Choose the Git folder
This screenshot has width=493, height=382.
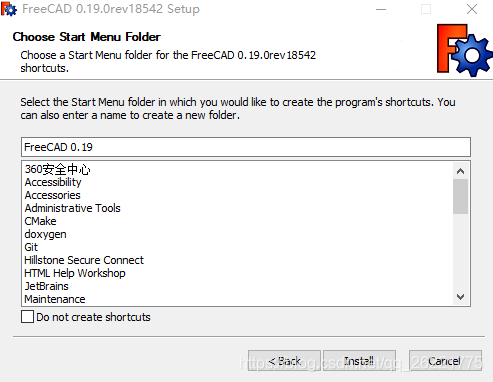coord(31,247)
